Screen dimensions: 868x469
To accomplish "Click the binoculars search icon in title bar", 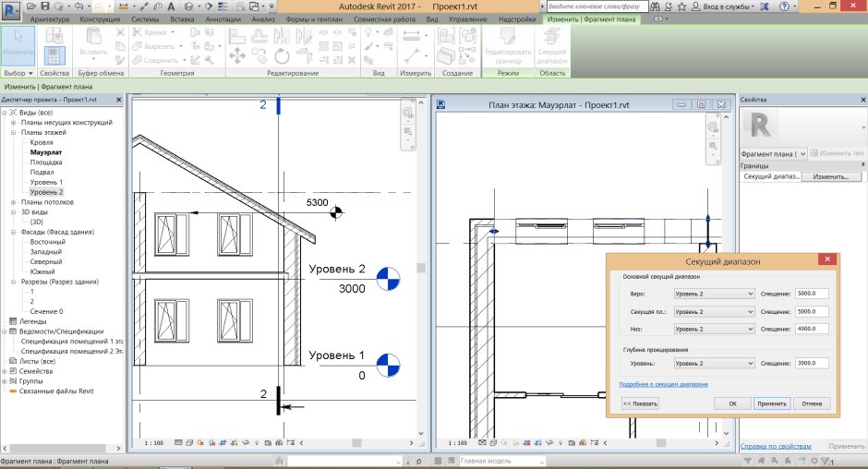I will (x=655, y=6).
